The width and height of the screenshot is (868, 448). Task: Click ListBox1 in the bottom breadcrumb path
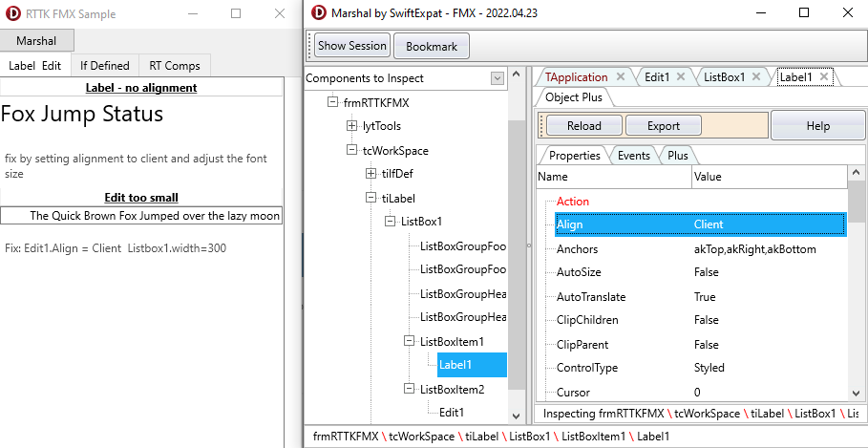(530, 437)
